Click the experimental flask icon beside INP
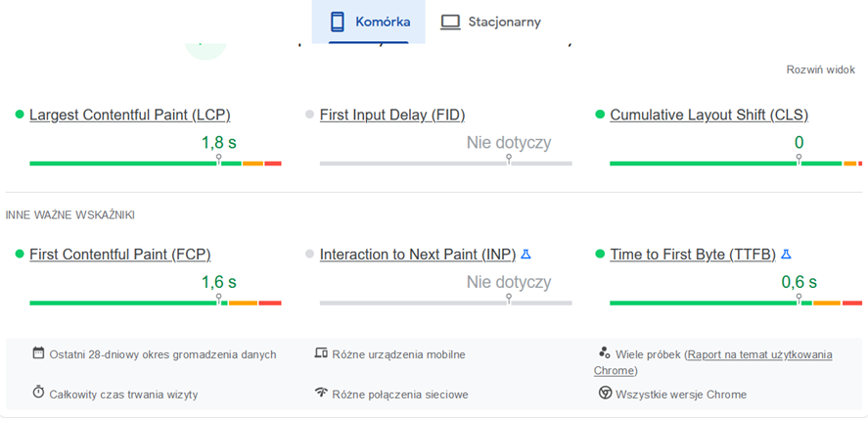 coord(525,255)
